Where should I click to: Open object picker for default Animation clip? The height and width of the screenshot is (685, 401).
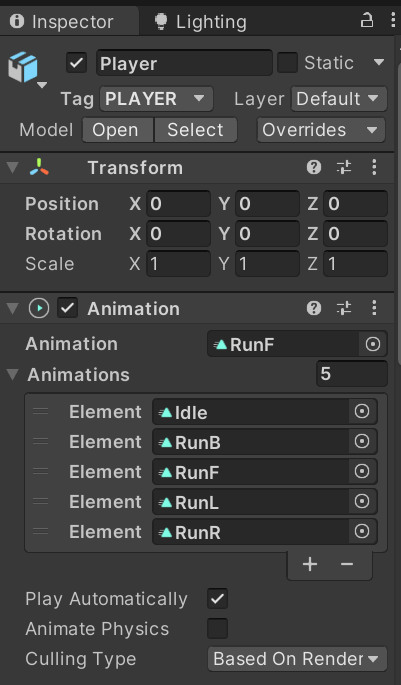click(373, 344)
